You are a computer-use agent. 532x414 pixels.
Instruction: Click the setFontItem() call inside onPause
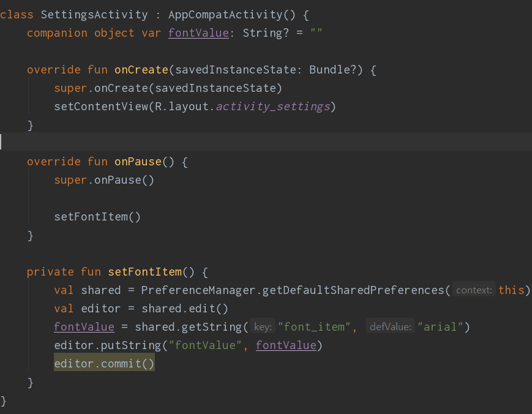pos(97,217)
